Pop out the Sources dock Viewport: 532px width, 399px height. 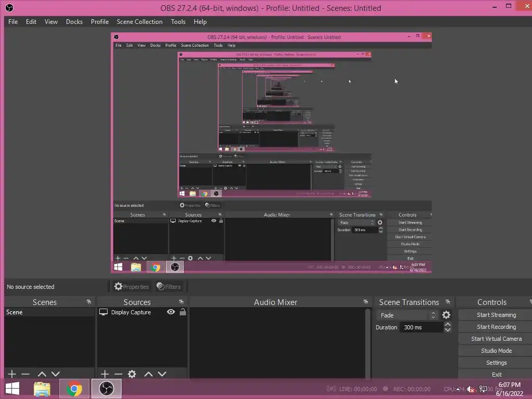pos(181,302)
